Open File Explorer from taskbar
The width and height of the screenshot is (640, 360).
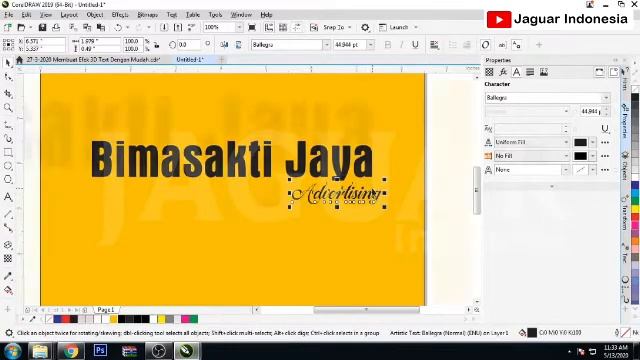pyautogui.click(x=40, y=351)
